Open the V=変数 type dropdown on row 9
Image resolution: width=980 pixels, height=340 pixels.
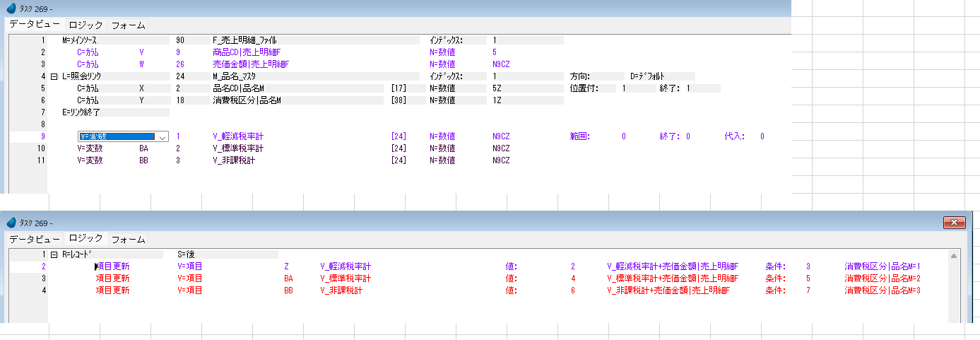pos(163,136)
